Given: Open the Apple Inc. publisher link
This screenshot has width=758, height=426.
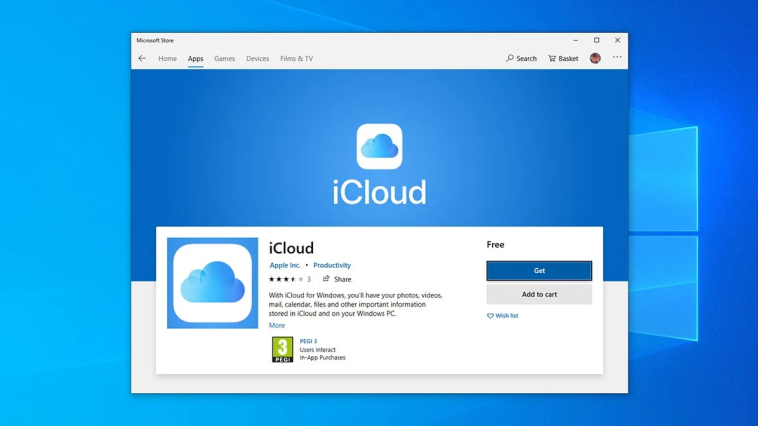Looking at the screenshot, I should click(x=285, y=265).
